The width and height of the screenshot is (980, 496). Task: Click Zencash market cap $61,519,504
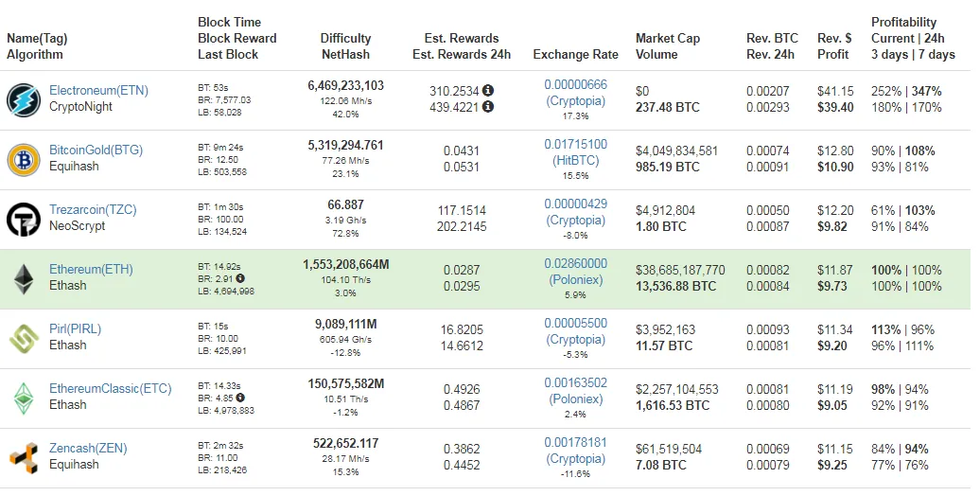click(668, 449)
